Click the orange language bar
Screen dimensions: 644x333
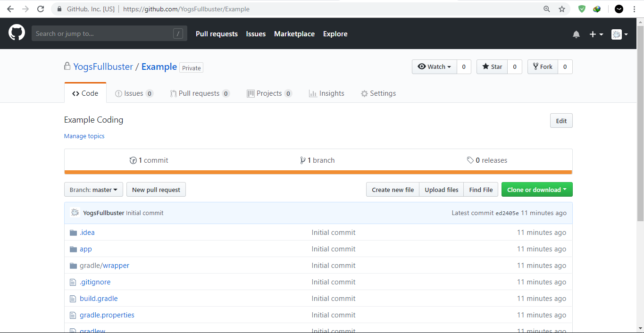pos(318,172)
